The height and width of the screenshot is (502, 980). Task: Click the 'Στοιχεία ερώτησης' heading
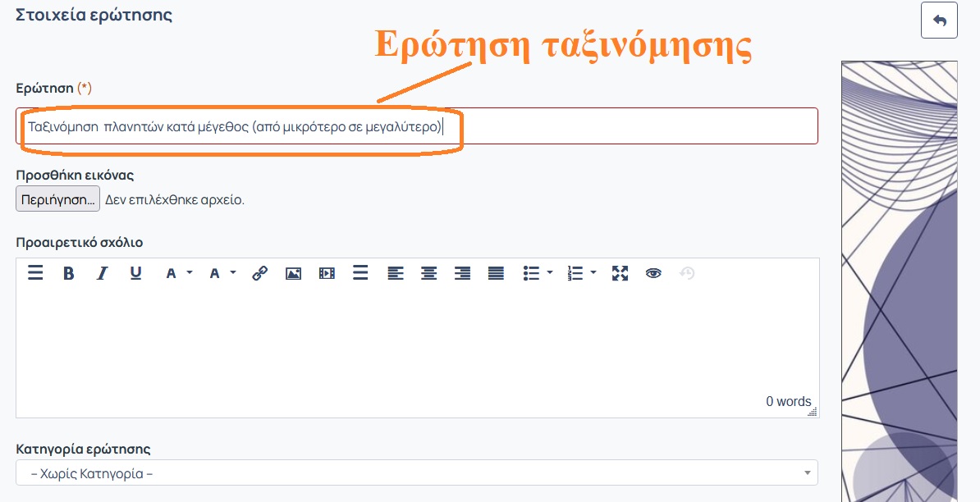tap(94, 15)
